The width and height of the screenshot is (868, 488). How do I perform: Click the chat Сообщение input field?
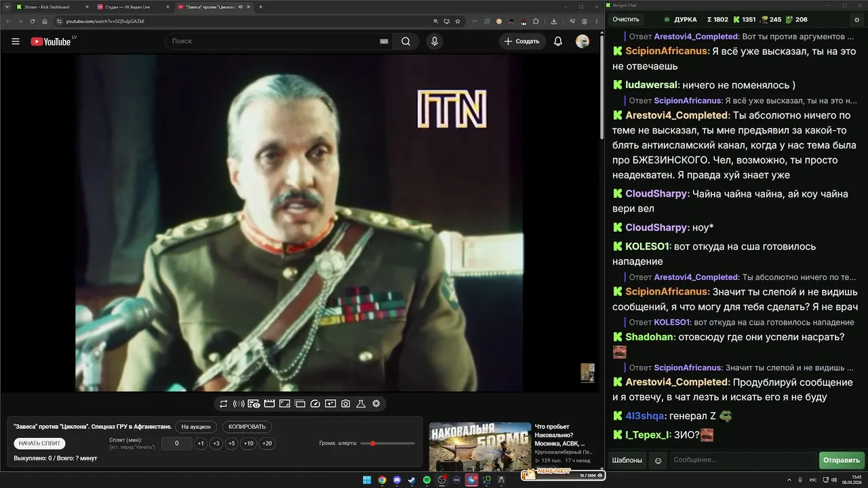pyautogui.click(x=743, y=460)
